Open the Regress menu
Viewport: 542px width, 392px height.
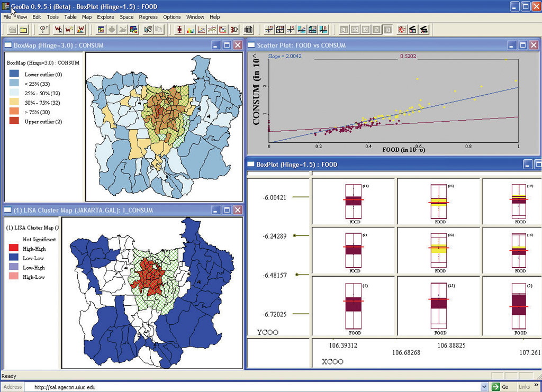point(148,17)
